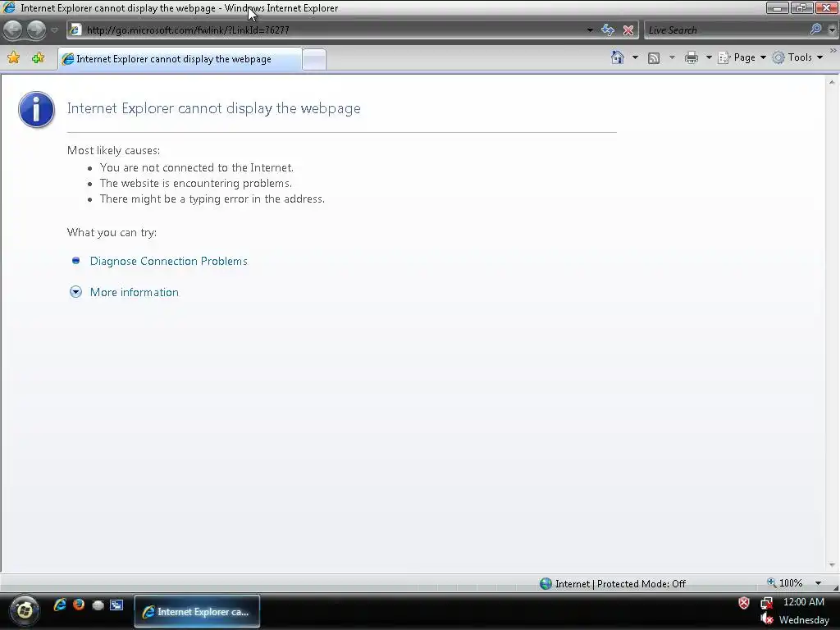Click the Switch between windows icon
Viewport: 840px width, 630px height.
116,605
